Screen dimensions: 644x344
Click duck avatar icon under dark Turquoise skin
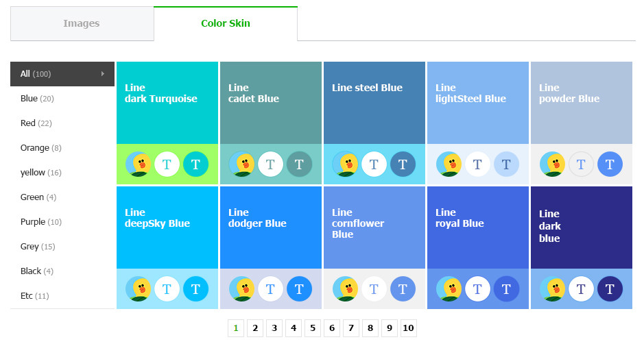pos(139,164)
